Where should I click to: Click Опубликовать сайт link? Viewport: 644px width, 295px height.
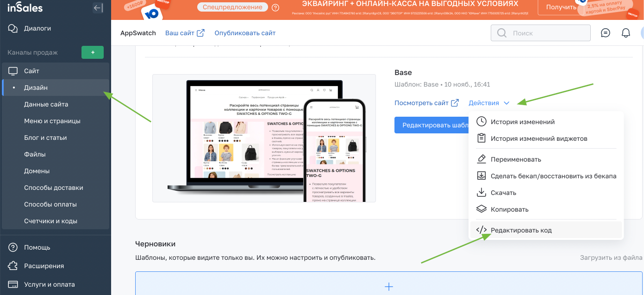(245, 33)
